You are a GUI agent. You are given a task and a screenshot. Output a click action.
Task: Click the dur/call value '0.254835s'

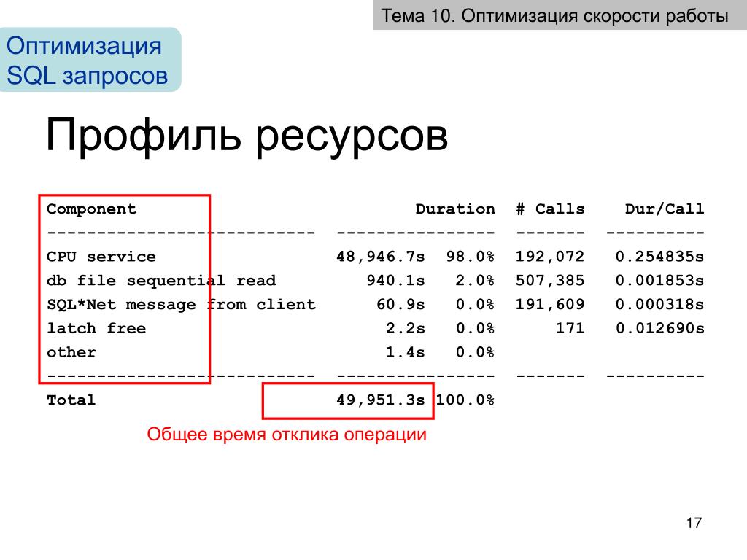tap(659, 257)
